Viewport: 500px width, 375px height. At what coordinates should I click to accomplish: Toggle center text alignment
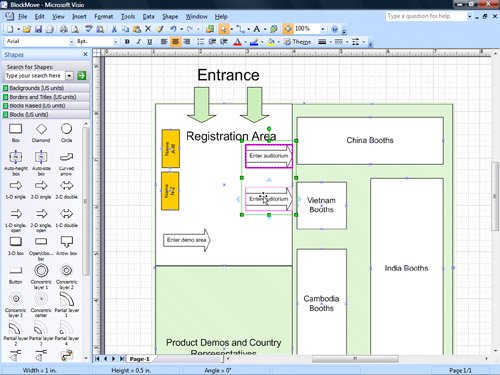pos(175,42)
